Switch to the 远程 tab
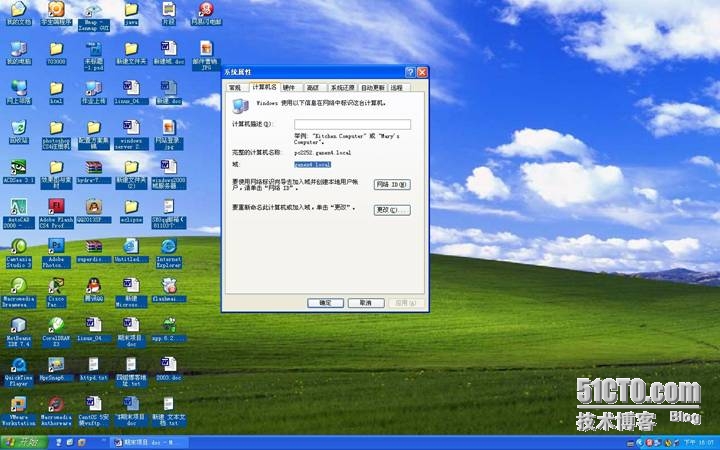The width and height of the screenshot is (720, 450). [x=397, y=87]
